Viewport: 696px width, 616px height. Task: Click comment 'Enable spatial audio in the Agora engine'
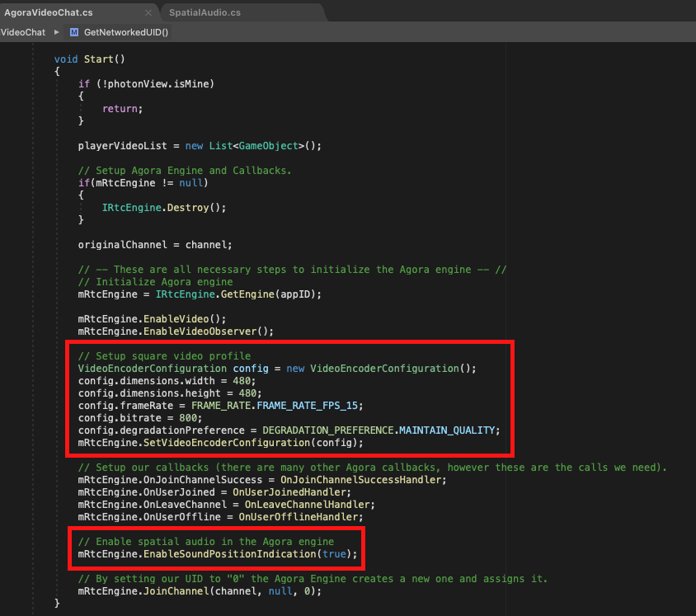coord(206,542)
